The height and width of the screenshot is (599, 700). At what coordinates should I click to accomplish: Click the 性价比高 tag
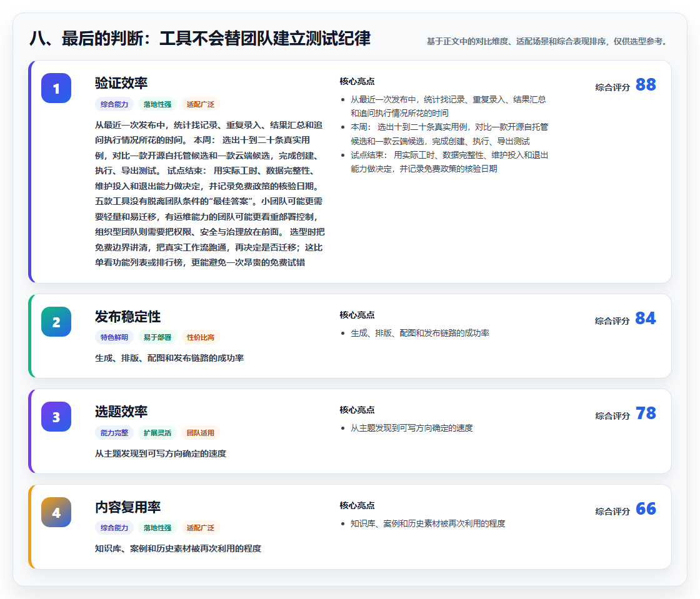click(x=201, y=337)
